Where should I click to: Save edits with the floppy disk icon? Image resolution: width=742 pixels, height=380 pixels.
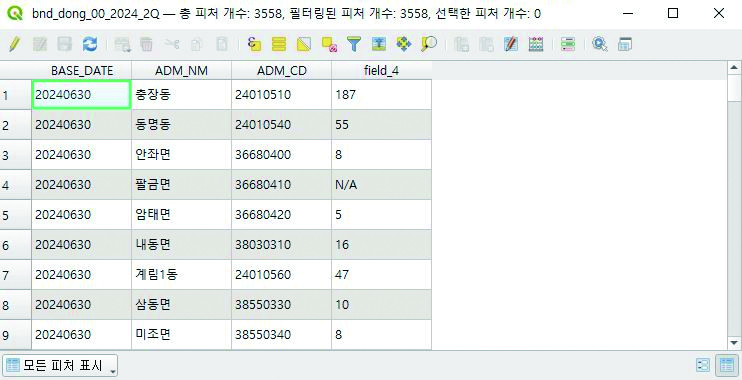[x=64, y=44]
